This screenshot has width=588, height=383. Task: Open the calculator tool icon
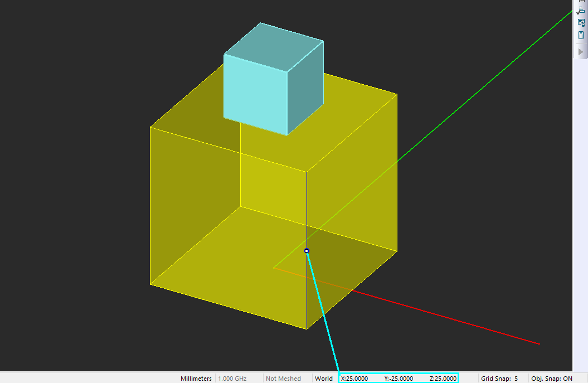581,35
